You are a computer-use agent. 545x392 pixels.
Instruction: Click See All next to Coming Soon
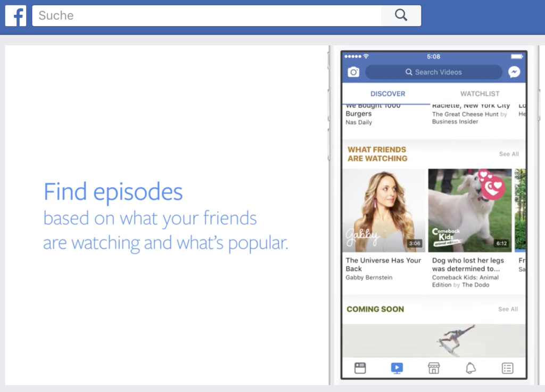tap(508, 309)
